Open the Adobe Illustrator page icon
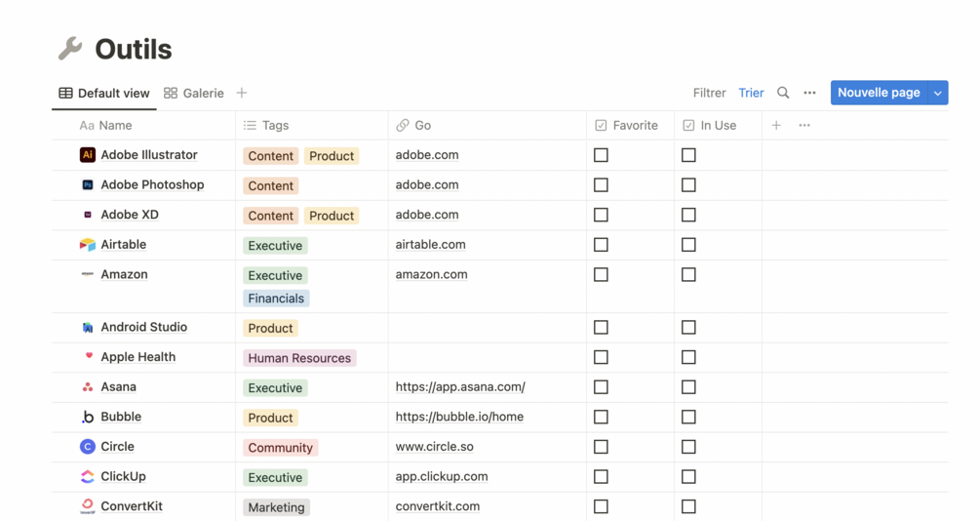 [x=88, y=155]
